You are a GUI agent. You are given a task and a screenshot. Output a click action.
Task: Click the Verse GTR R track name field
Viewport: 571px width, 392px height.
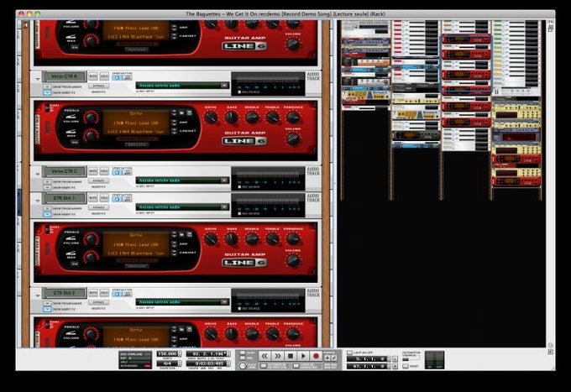click(65, 76)
